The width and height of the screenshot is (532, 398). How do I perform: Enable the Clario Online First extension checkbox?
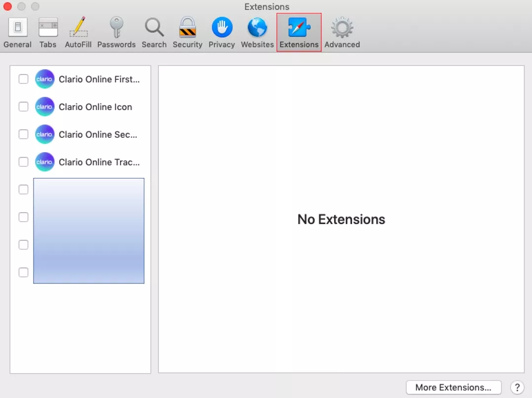[23, 79]
